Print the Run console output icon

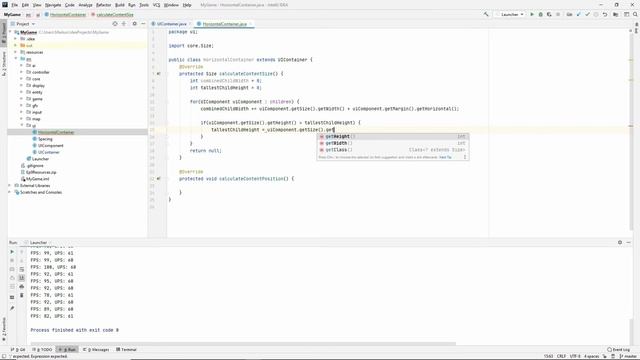[22, 287]
